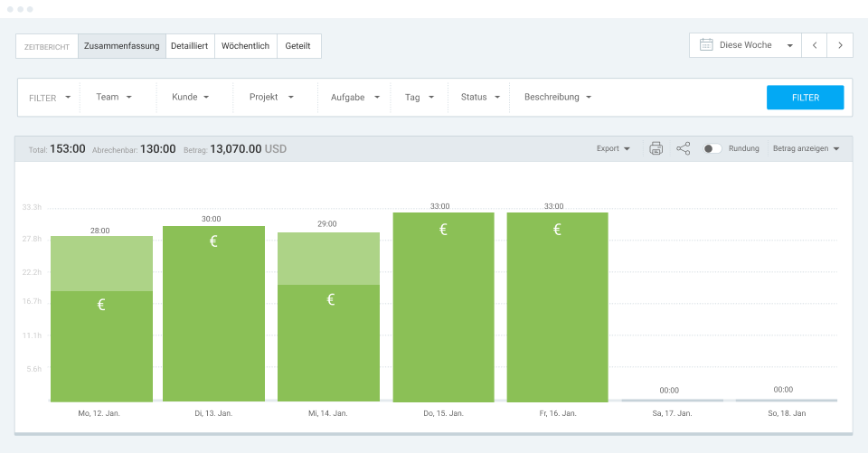Open the Beschreibung filter field

(x=558, y=97)
